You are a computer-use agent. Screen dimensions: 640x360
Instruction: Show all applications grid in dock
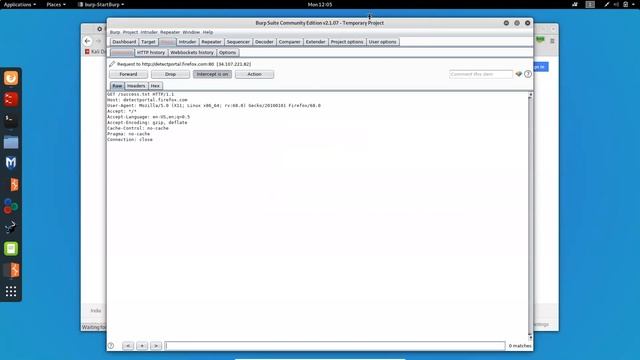(11, 291)
